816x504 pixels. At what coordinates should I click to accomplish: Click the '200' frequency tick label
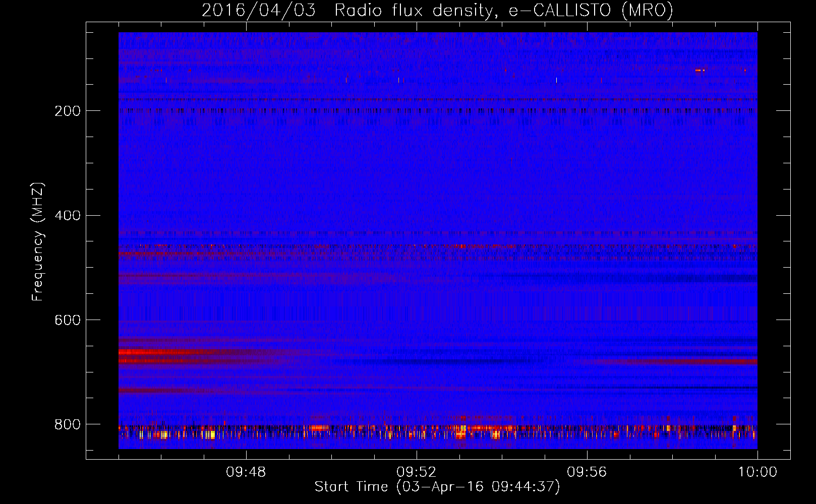pyautogui.click(x=68, y=111)
